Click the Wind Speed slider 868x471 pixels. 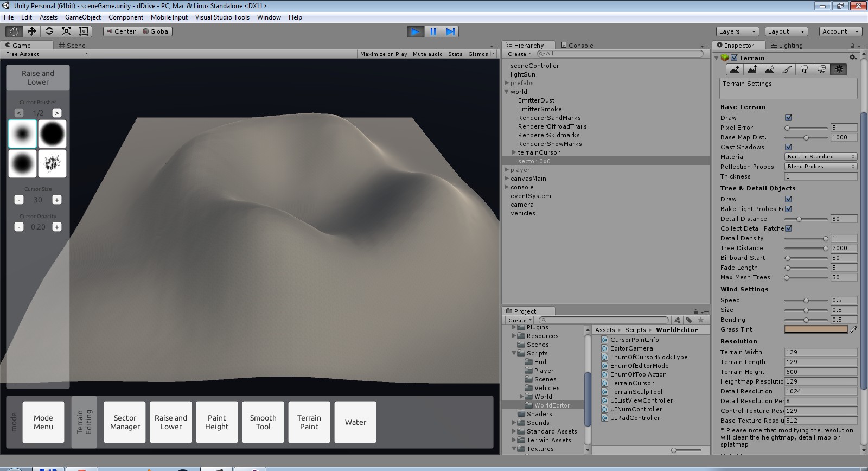tap(806, 300)
